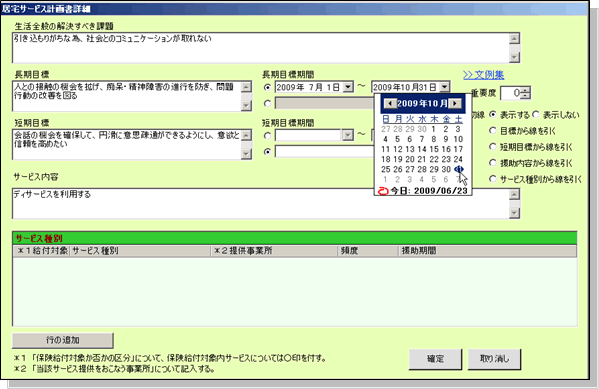Choose 短期目標から線を引く option
Image resolution: width=599 pixels, height=389 pixels.
click(x=493, y=147)
